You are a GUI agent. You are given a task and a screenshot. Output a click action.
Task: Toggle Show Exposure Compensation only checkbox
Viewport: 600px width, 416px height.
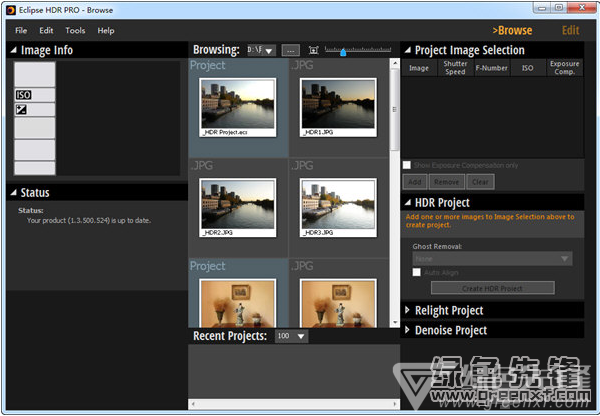click(407, 165)
